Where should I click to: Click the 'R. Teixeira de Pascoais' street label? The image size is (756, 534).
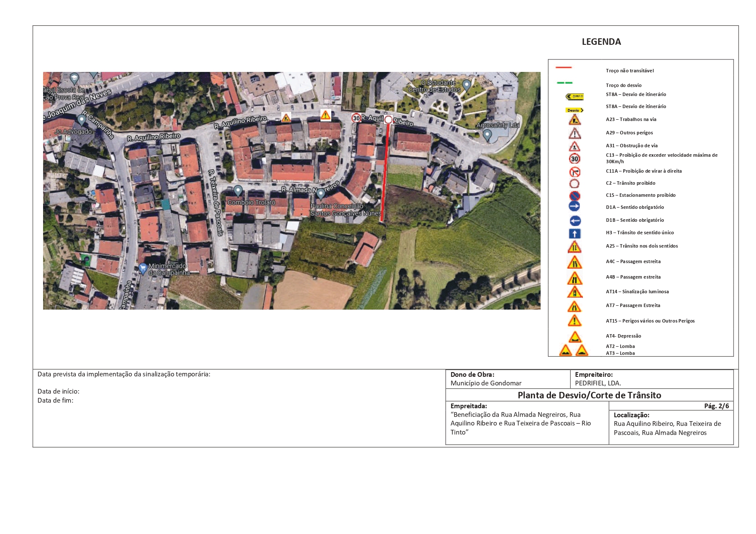click(x=215, y=202)
